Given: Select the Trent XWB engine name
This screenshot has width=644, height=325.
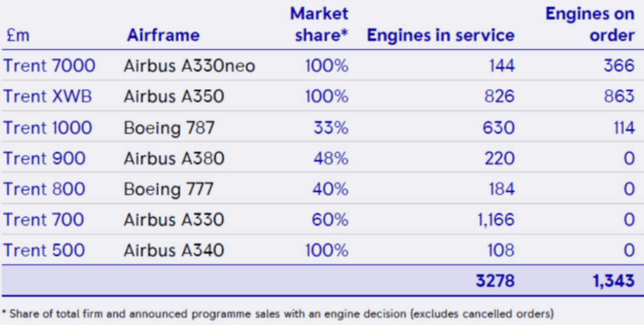Looking at the screenshot, I should click(x=48, y=96).
